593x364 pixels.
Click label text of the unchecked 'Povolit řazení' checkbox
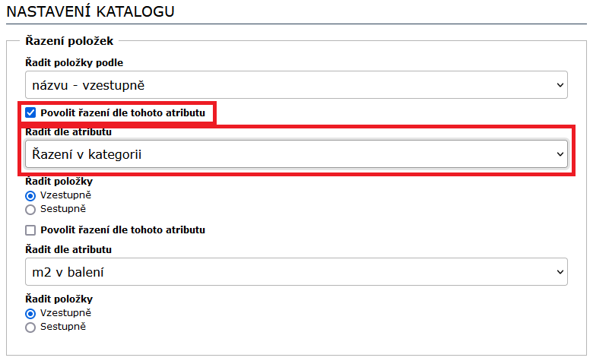point(123,229)
